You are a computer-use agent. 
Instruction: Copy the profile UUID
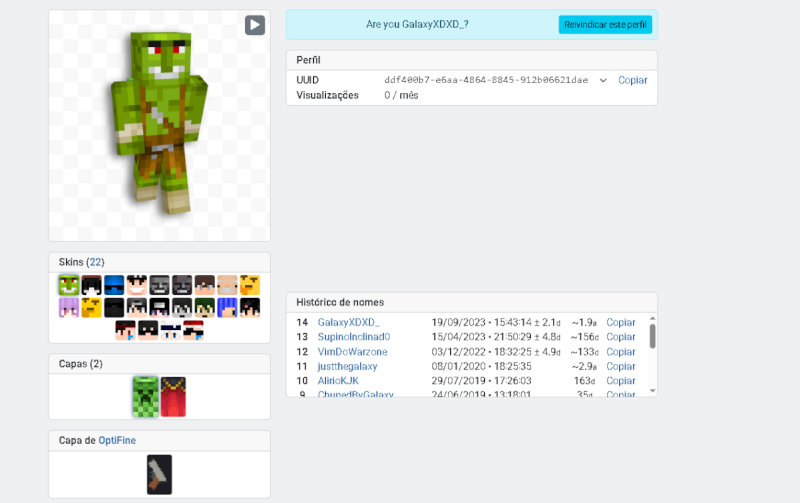point(632,80)
